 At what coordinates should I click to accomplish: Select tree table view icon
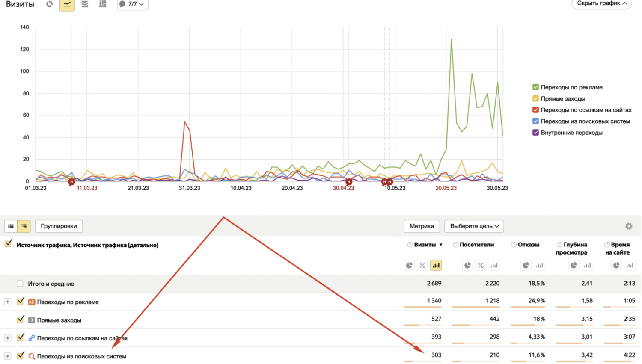[24, 226]
